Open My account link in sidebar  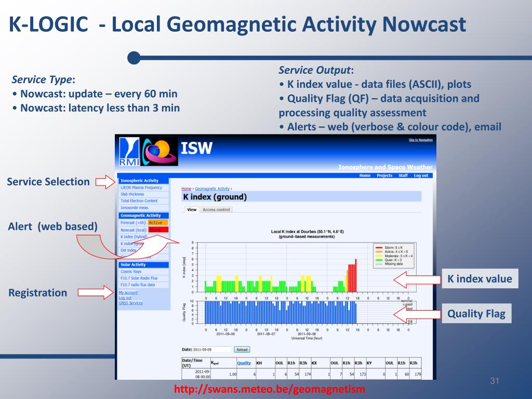point(128,292)
